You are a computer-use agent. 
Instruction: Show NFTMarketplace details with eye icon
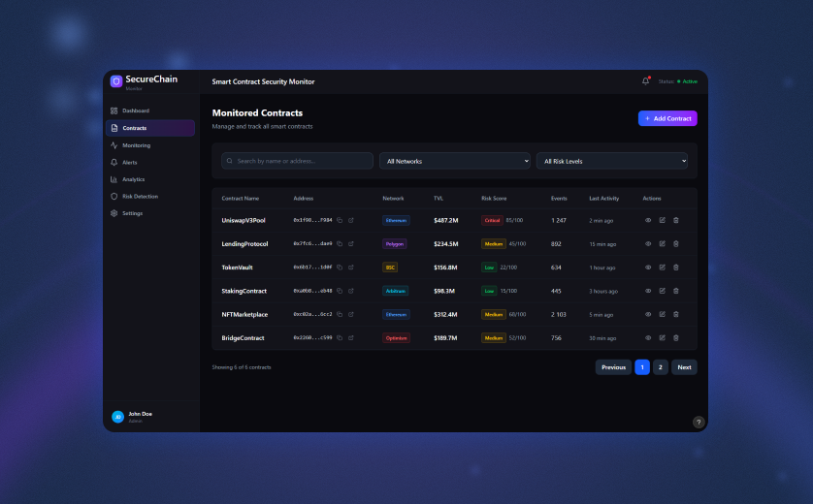[648, 314]
